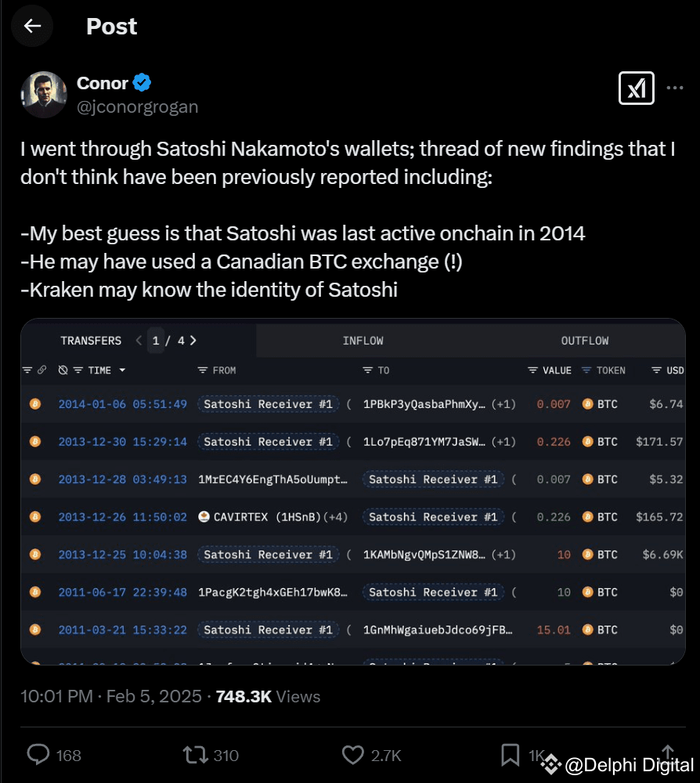Open the Grok AI icon

pyautogui.click(x=636, y=88)
